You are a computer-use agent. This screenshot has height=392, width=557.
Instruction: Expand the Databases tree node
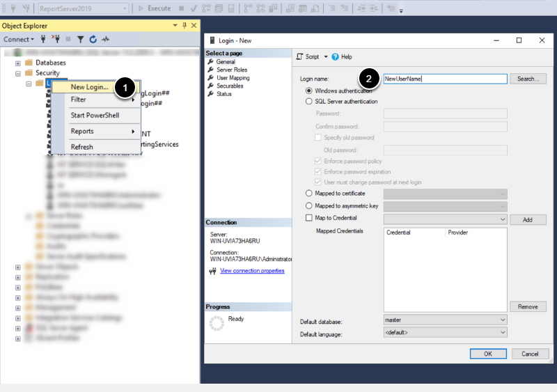pyautogui.click(x=18, y=63)
